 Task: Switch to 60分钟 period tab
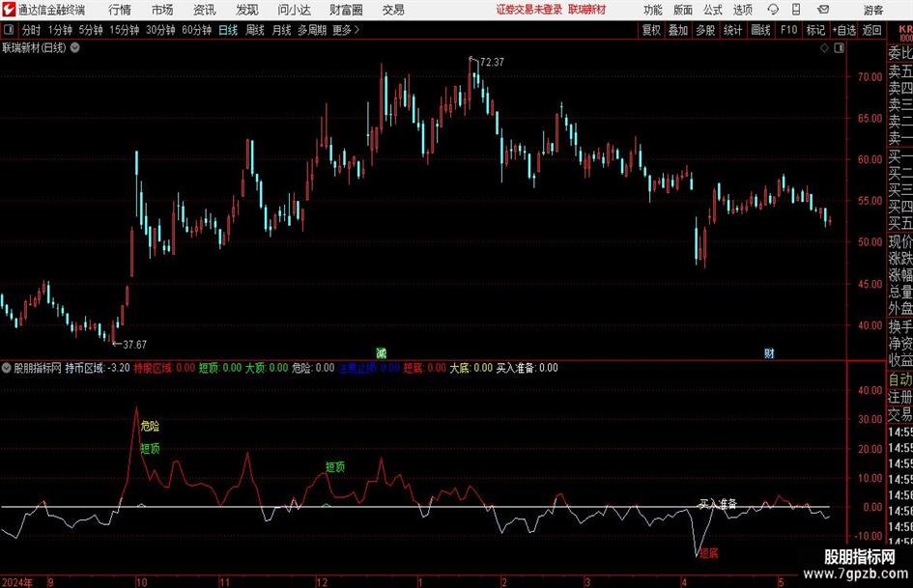click(x=197, y=30)
